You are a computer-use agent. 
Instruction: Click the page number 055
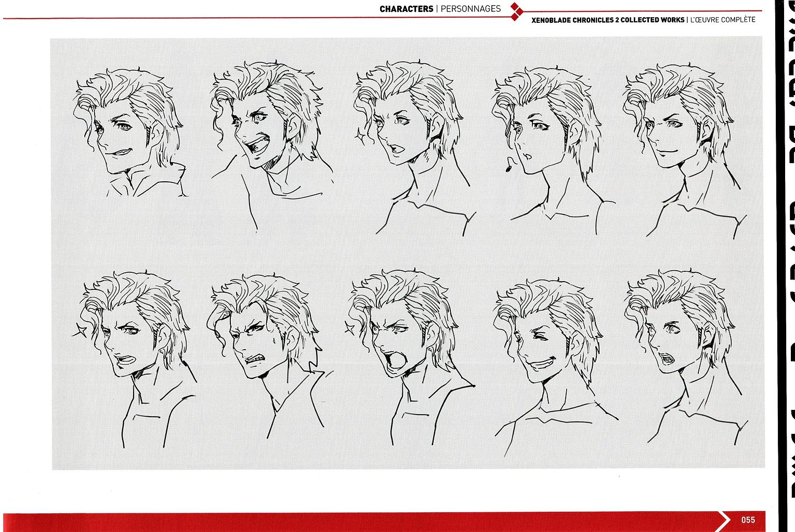pyautogui.click(x=748, y=520)
